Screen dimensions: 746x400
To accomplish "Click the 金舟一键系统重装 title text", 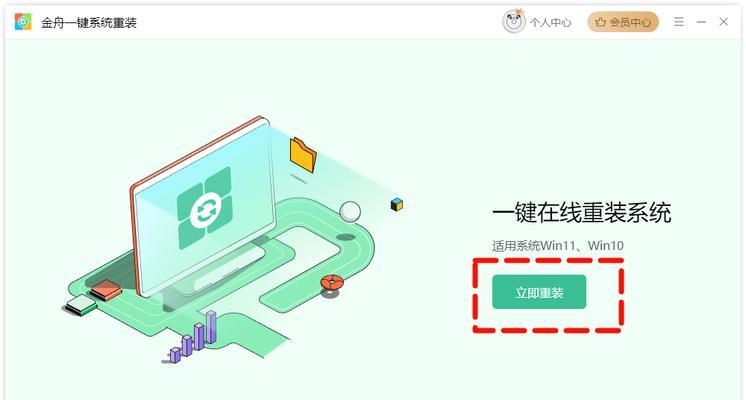I will click(89, 22).
